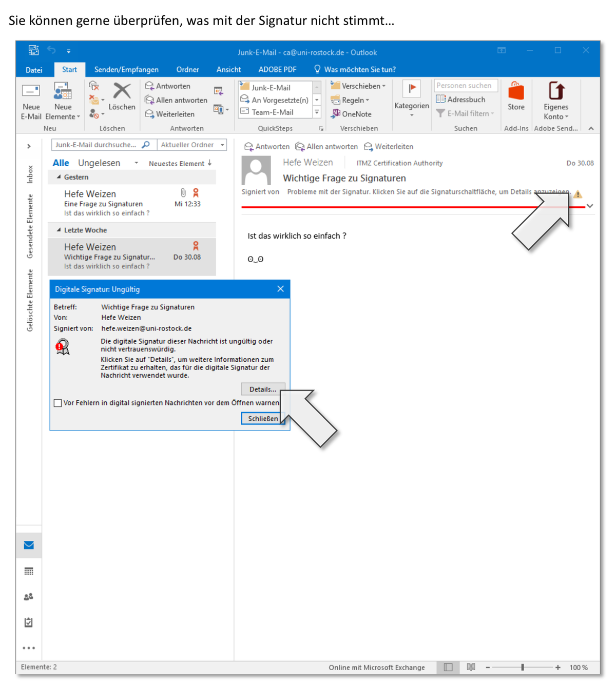Switch to normal view in status bar
The height and width of the screenshot is (685, 616).
[x=448, y=667]
